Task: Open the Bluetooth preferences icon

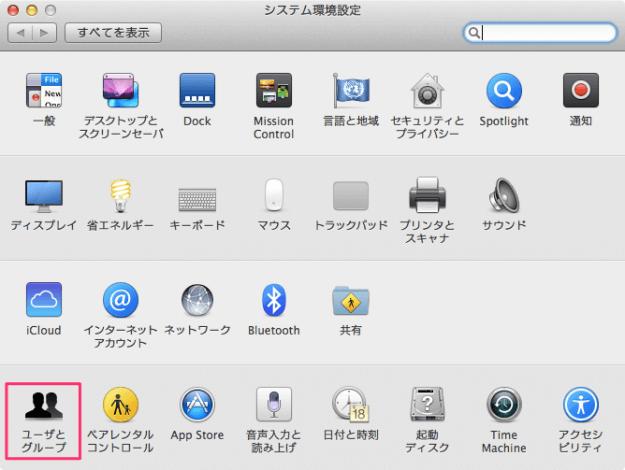Action: point(274,299)
